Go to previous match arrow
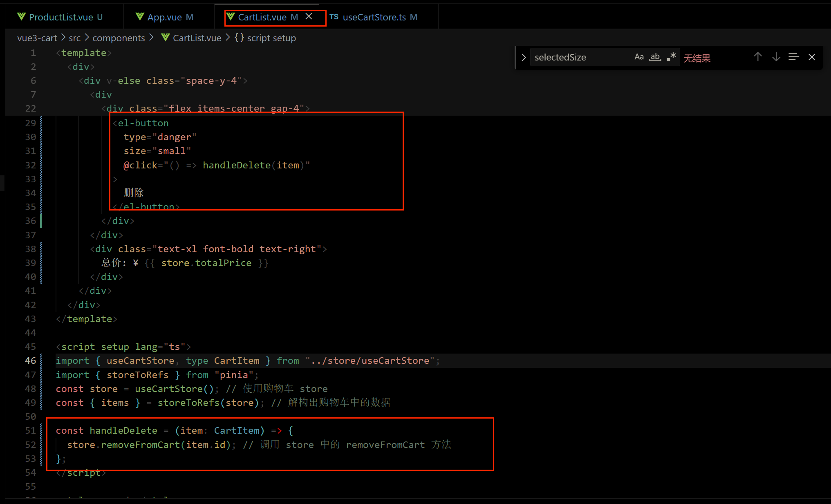The width and height of the screenshot is (831, 504). [x=758, y=57]
